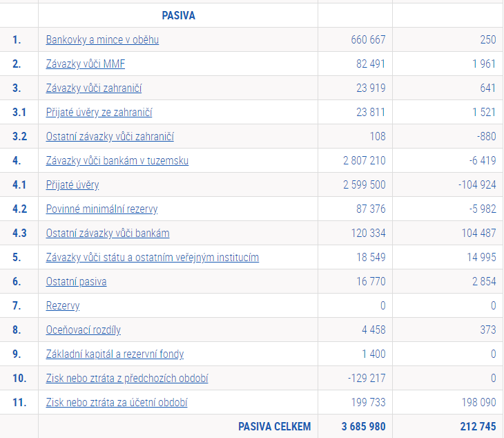Follow the Oceňovací rozdíly link
The image size is (504, 438).
84,330
